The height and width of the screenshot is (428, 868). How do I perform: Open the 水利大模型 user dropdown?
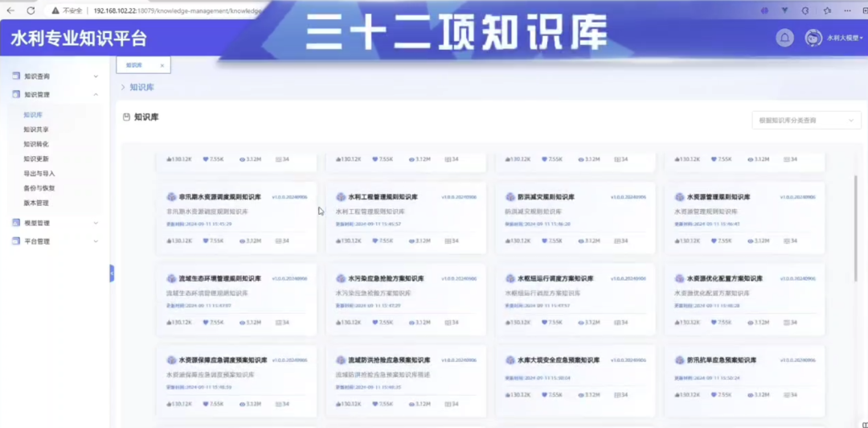pyautogui.click(x=845, y=38)
